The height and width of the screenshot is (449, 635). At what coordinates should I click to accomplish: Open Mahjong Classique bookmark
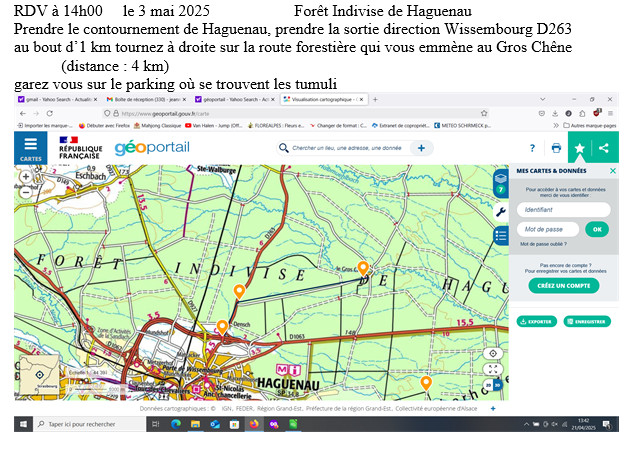158,126
